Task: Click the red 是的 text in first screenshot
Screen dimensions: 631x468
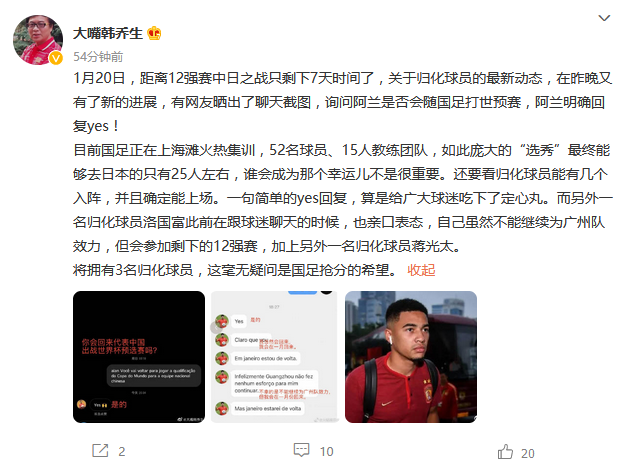Action: point(119,404)
